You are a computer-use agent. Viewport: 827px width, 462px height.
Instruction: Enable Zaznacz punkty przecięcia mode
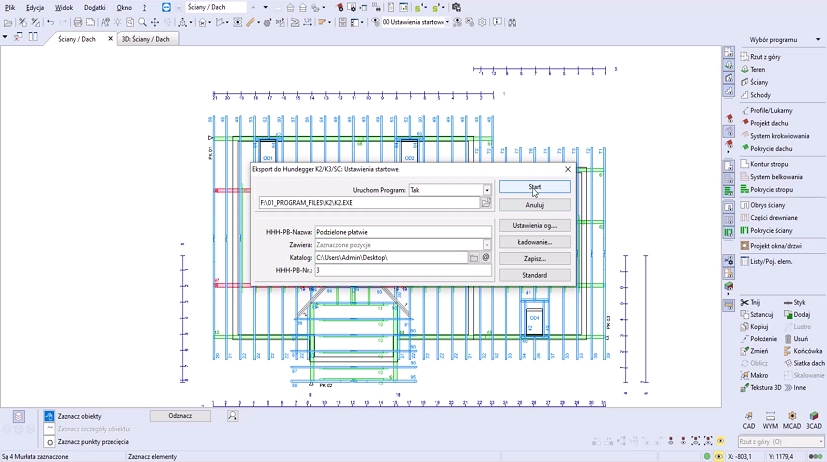coord(49,441)
